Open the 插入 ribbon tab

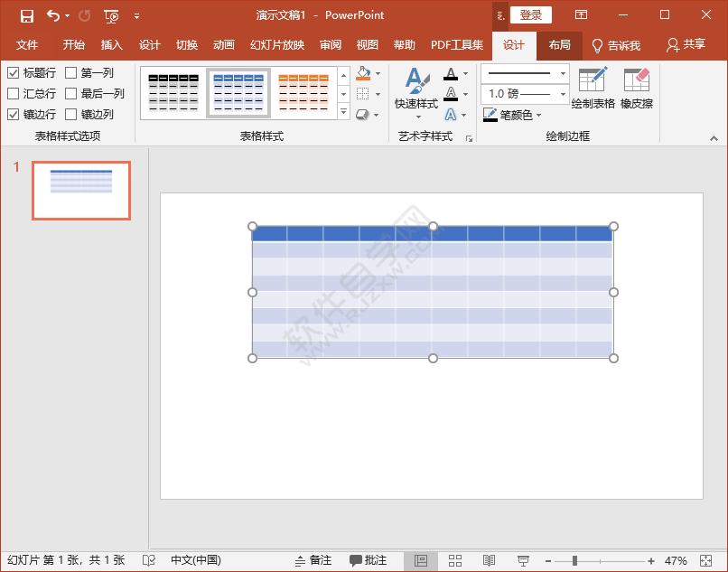coord(112,44)
